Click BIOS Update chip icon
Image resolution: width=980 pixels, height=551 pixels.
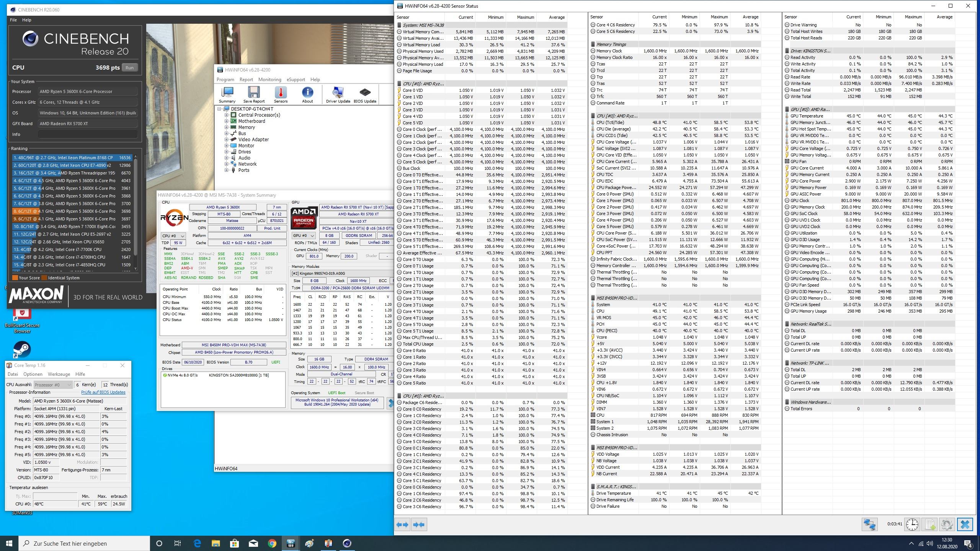[365, 95]
